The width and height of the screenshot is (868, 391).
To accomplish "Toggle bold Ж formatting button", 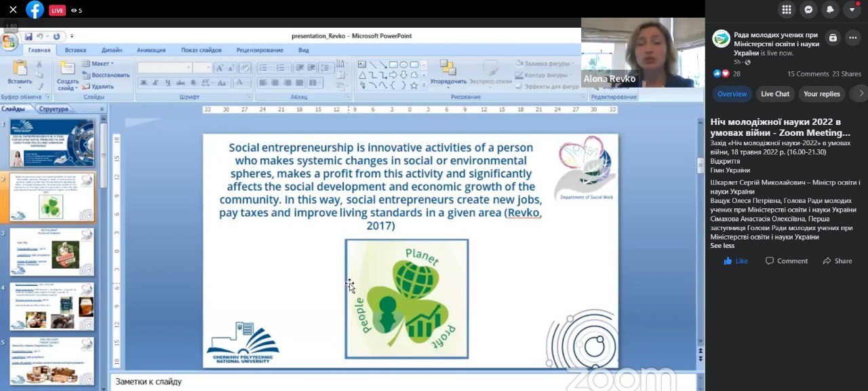I will tap(144, 83).
